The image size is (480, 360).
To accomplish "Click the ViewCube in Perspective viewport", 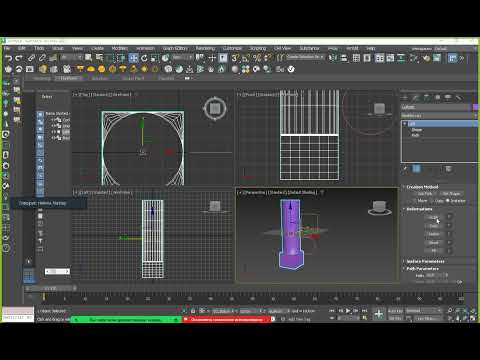I will 379,208.
